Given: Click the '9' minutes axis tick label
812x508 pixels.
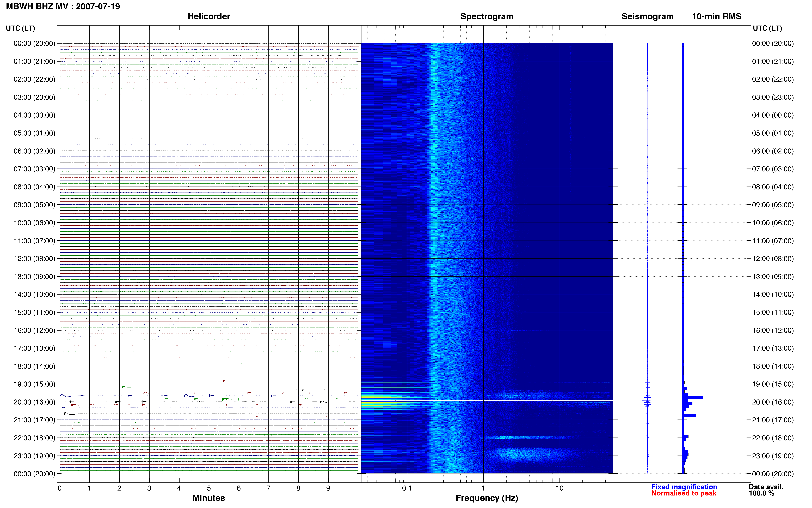Looking at the screenshot, I should [328, 488].
